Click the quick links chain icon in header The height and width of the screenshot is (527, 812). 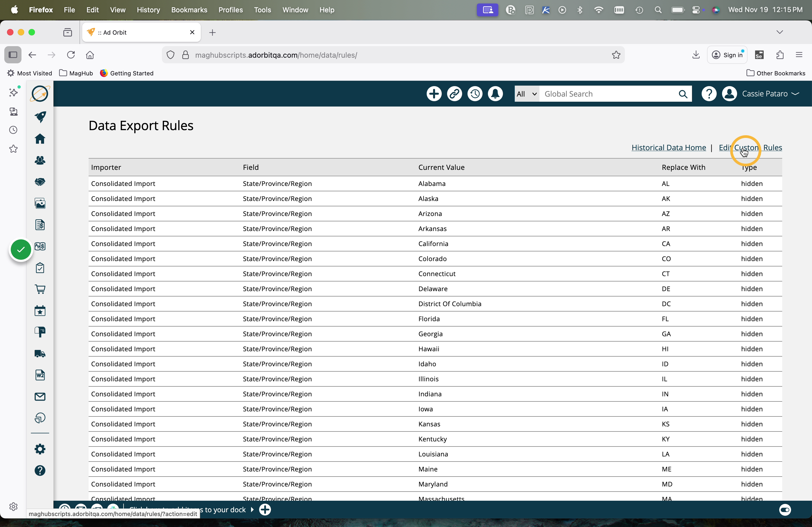[x=454, y=94]
